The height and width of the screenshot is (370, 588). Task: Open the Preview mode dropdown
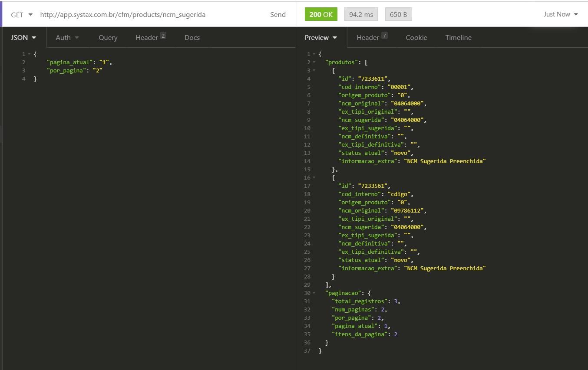(321, 37)
